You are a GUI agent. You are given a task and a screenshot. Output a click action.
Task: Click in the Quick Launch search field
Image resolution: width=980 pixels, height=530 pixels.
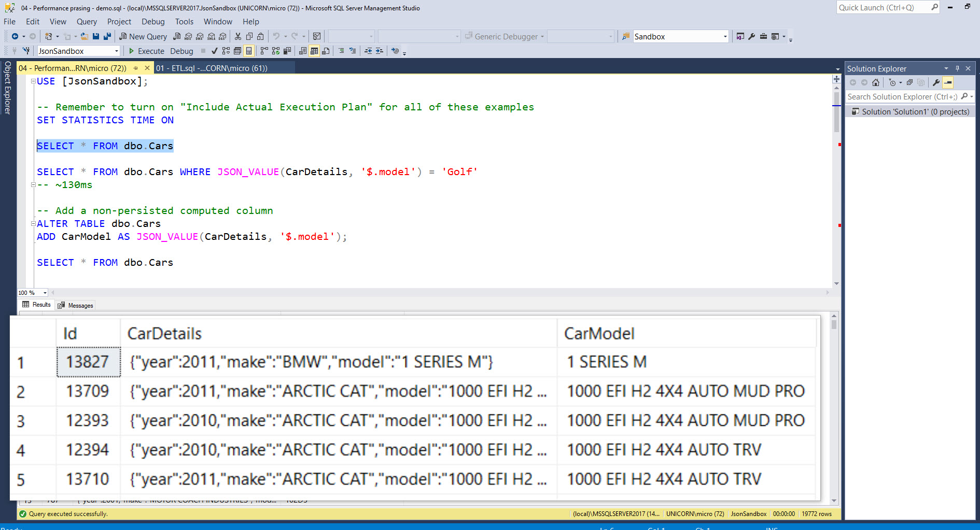(888, 7)
